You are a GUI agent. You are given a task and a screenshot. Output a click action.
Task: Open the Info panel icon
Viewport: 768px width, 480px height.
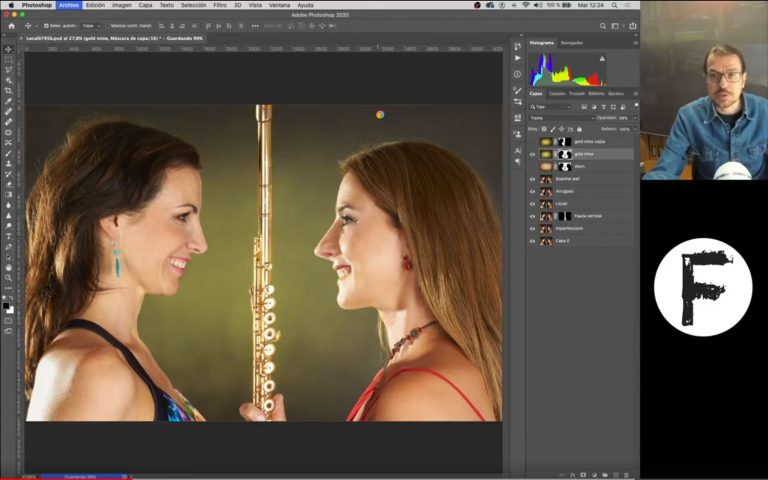click(518, 74)
